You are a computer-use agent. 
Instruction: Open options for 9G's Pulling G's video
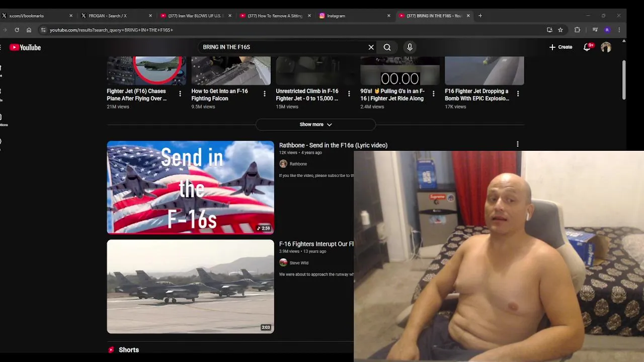coord(434,94)
